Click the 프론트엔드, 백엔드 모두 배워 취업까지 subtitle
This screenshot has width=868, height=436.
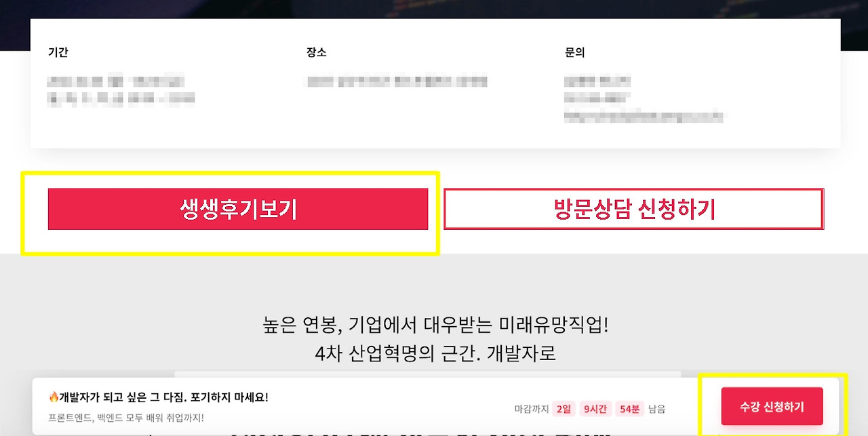[x=126, y=418]
